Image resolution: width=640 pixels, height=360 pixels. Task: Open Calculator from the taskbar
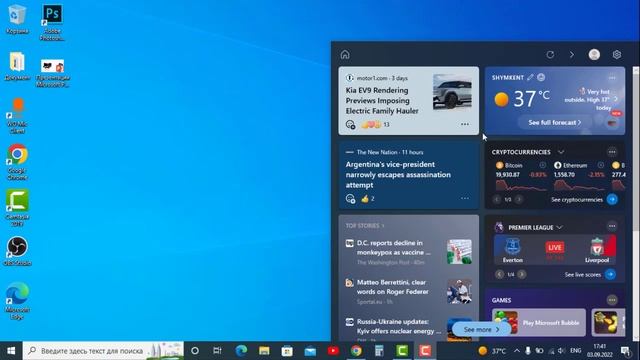pos(379,351)
